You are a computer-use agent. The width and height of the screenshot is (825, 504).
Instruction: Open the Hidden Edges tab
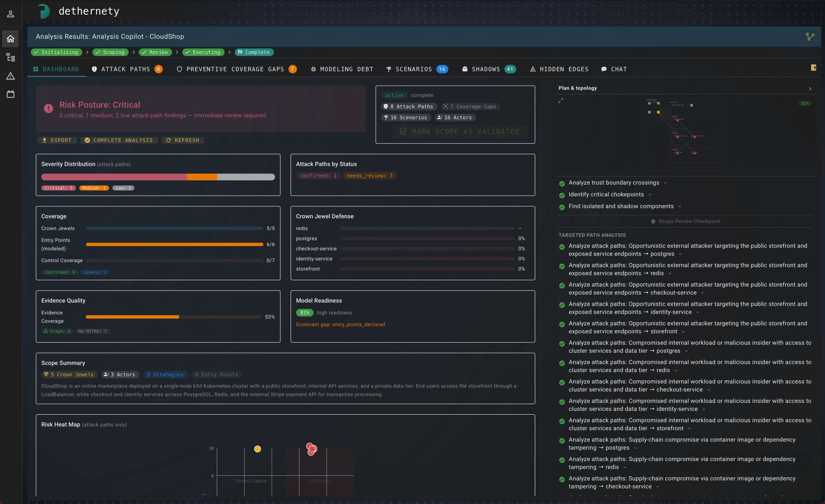(559, 69)
